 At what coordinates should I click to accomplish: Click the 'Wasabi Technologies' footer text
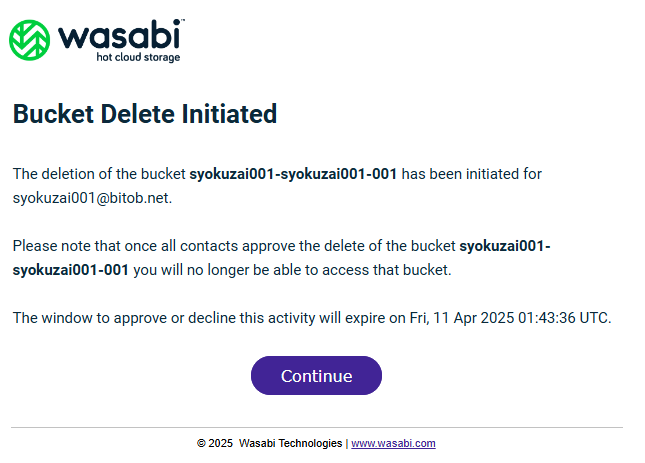[x=290, y=443]
